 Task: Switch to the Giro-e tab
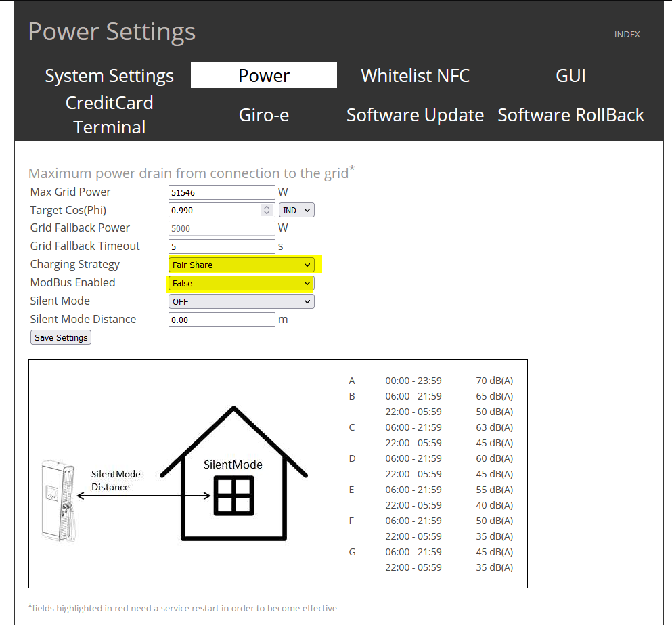263,115
